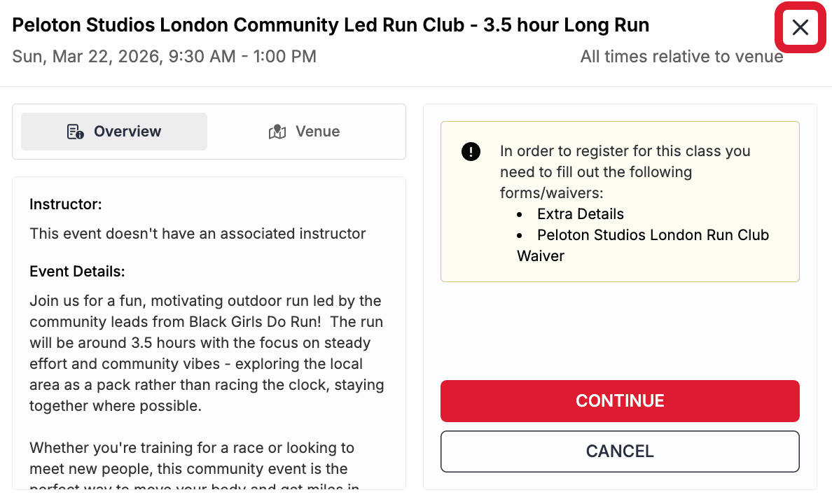Select the Extra Details form item
832x504 pixels.
[x=580, y=213]
